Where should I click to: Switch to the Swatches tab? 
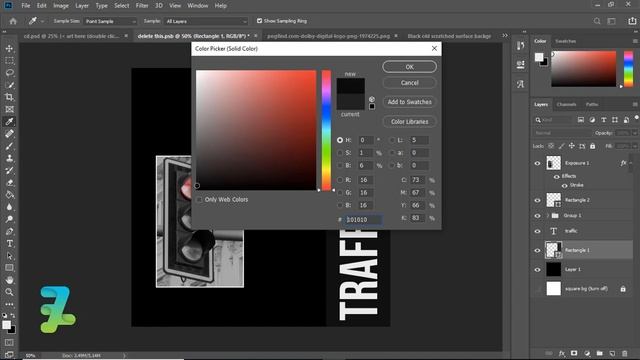(565, 41)
